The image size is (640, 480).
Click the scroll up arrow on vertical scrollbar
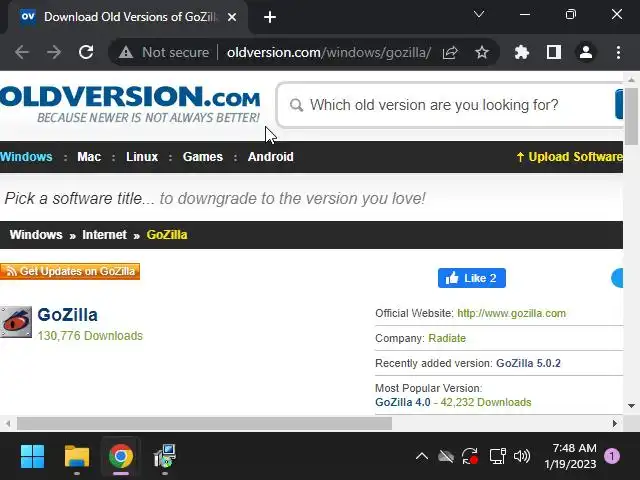(631, 80)
